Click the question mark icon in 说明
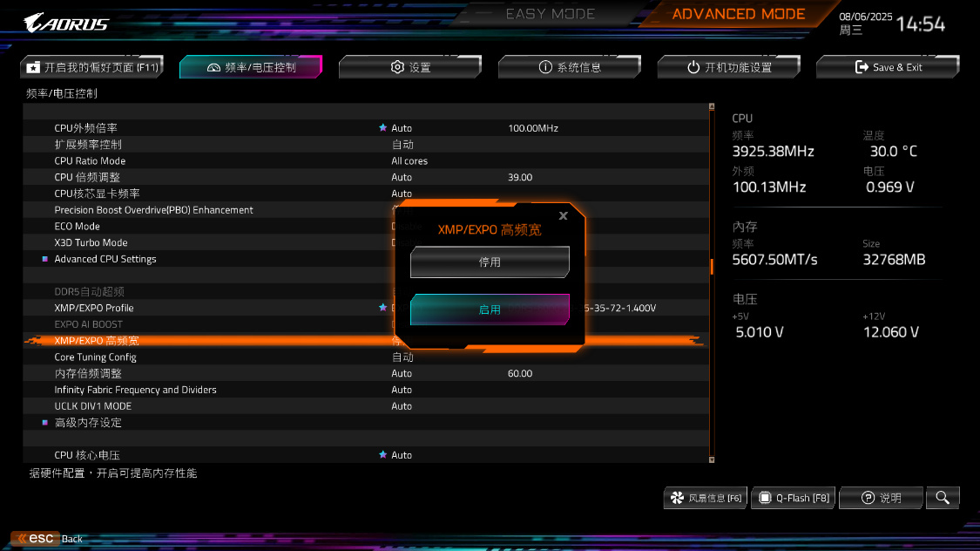 coord(868,498)
